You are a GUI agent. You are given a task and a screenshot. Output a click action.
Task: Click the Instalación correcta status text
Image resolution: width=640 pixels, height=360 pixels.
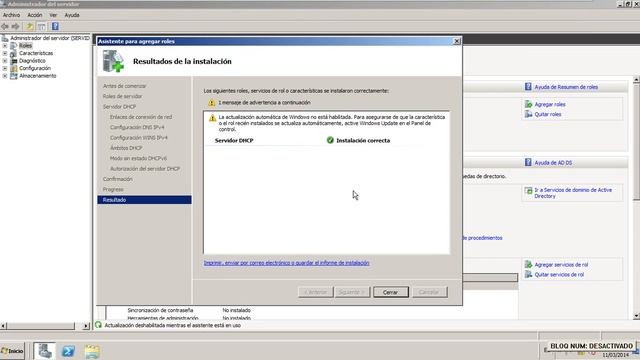pyautogui.click(x=363, y=140)
